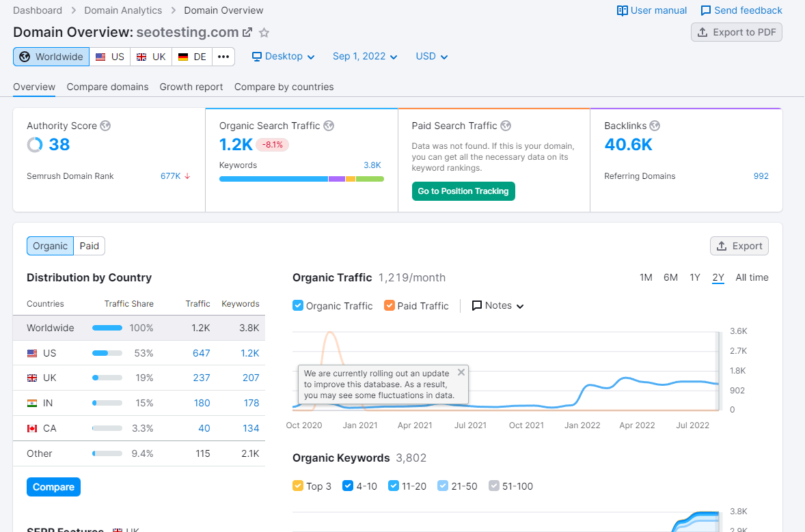Click the Backlinks info icon

[x=655, y=126]
